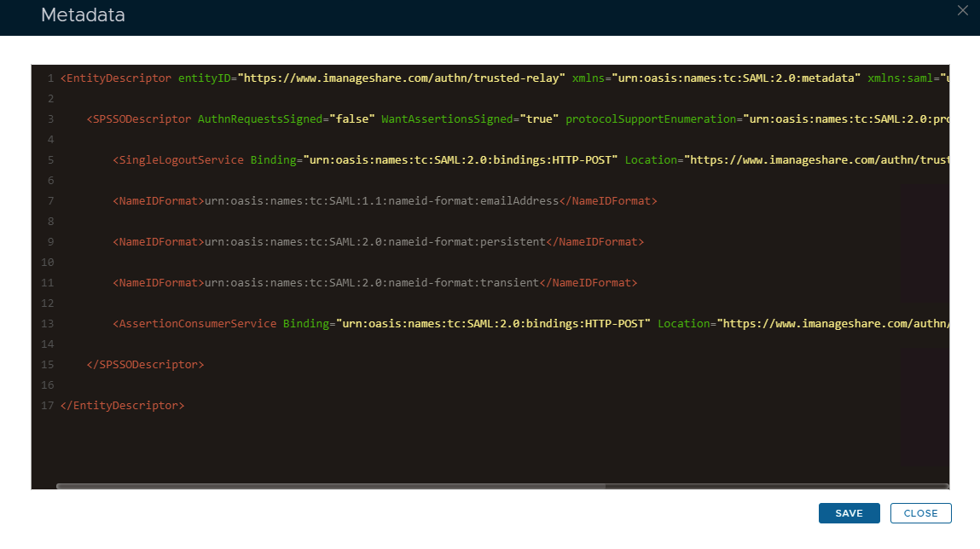
Task: Click the entityID URL value on line 1
Action: [401, 78]
